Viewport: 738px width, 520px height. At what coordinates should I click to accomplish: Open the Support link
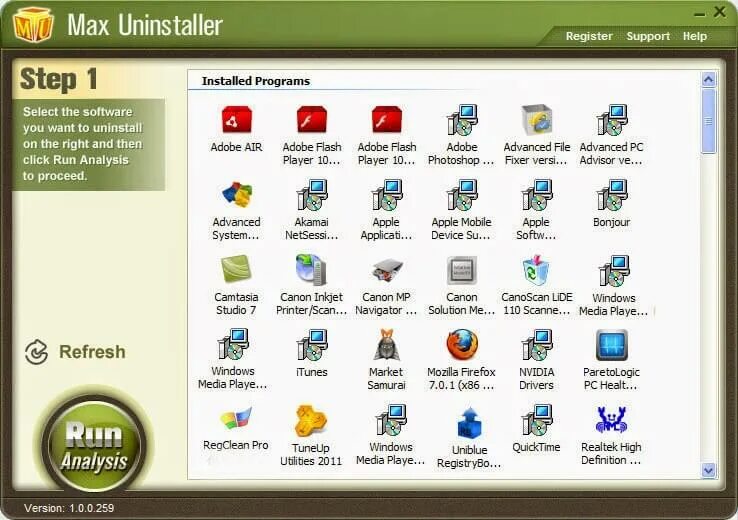pos(648,36)
